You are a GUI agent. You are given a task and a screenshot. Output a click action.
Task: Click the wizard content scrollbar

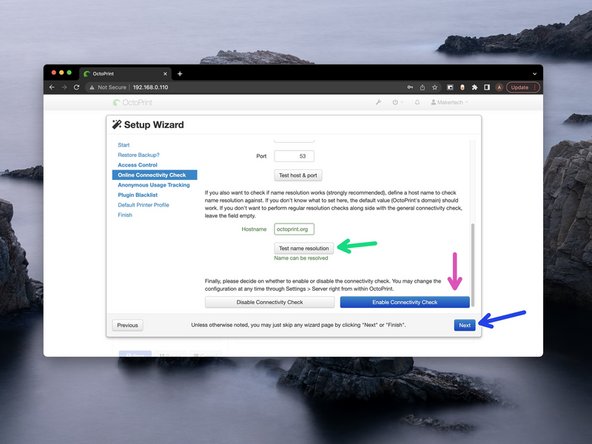[x=472, y=264]
